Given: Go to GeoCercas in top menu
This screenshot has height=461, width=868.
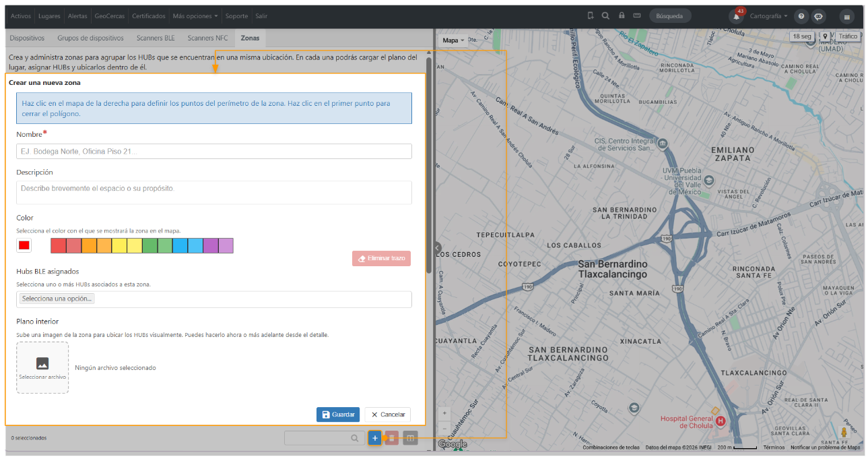Looking at the screenshot, I should pyautogui.click(x=110, y=16).
